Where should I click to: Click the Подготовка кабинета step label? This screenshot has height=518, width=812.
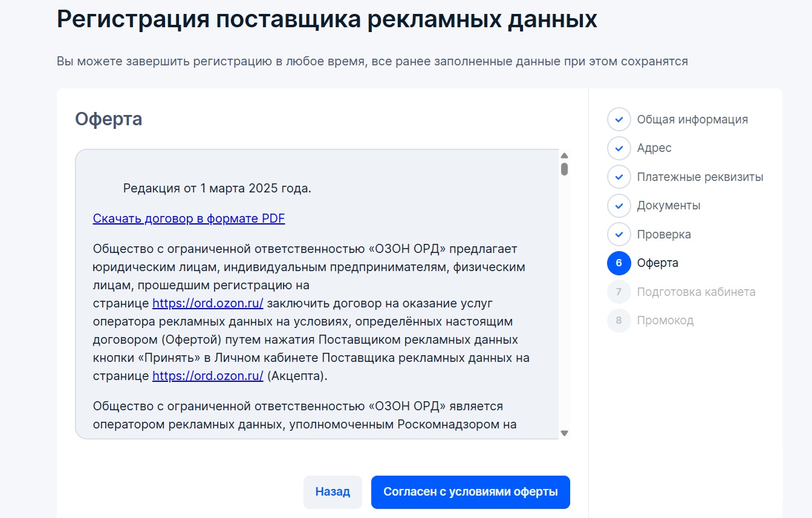point(696,292)
